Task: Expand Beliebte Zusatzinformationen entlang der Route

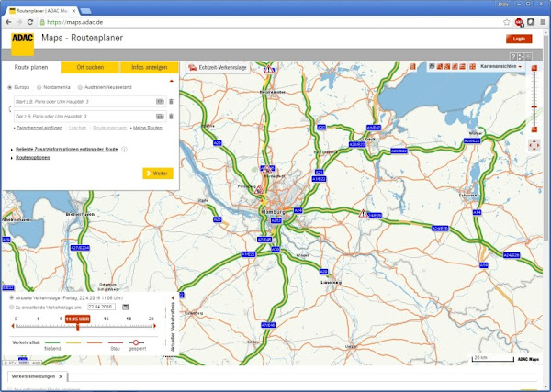Action: [x=66, y=150]
